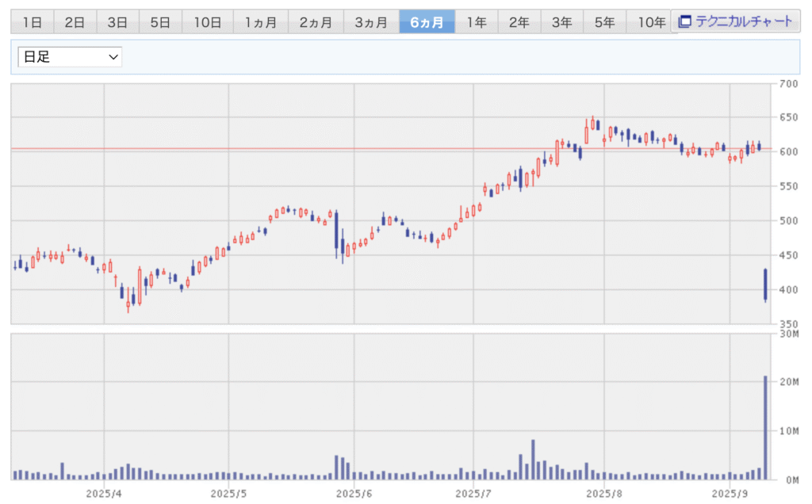This screenshot has height=504, width=812.
Task: Switch to the 3年 range
Action: (561, 22)
